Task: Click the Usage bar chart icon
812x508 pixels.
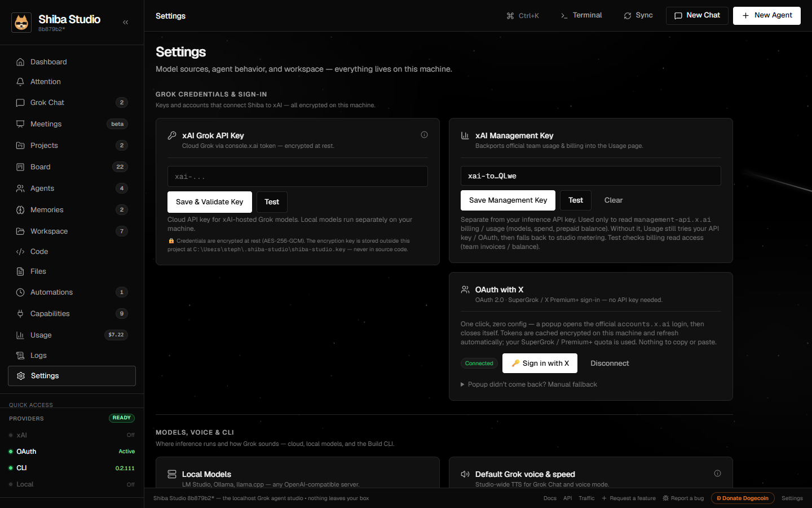Action: point(20,335)
